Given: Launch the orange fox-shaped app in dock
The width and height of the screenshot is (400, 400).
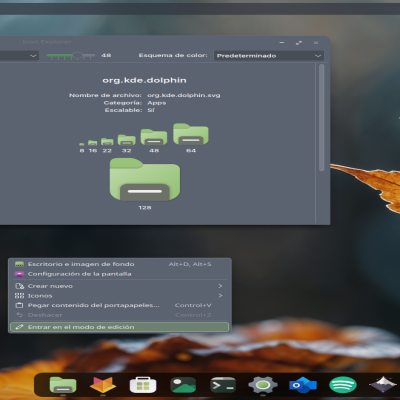Looking at the screenshot, I should coord(103,385).
